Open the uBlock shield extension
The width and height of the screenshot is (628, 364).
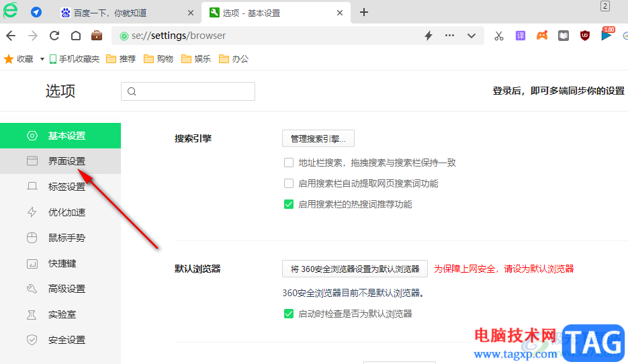pyautogui.click(x=585, y=36)
